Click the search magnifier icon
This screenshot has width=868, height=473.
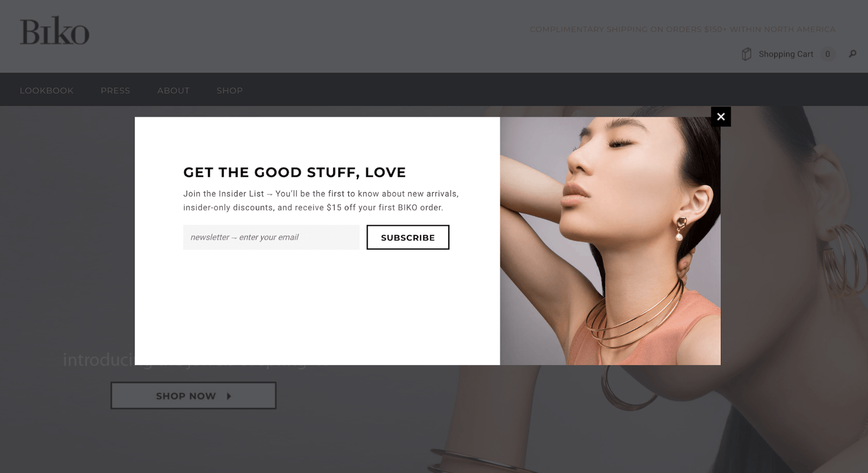(852, 54)
